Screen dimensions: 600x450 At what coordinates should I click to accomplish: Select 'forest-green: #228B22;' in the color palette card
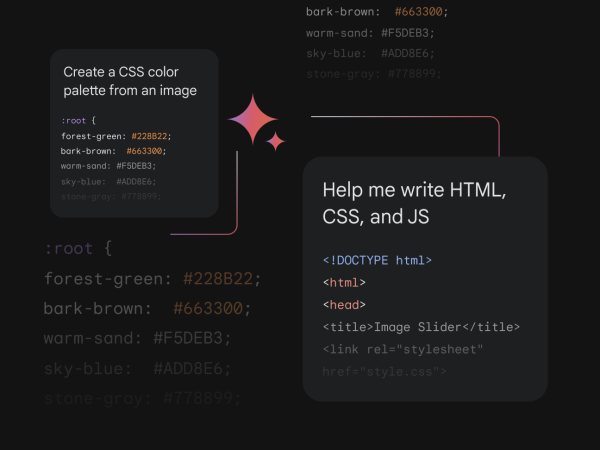[x=116, y=136]
